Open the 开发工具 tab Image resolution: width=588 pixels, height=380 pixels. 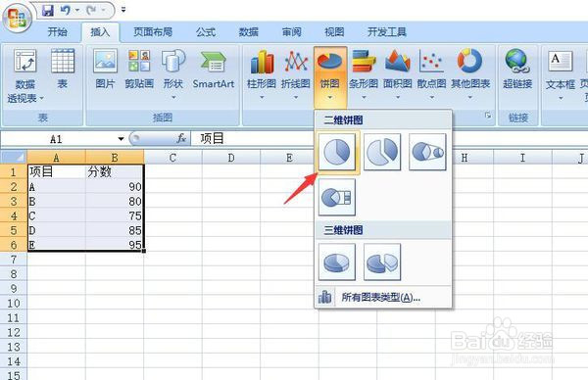(x=387, y=32)
